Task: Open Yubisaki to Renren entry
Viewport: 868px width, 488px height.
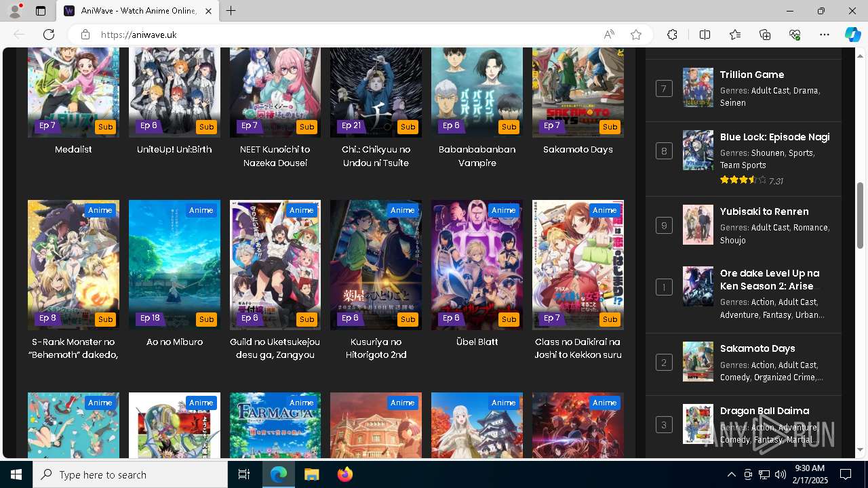Action: pos(764,211)
